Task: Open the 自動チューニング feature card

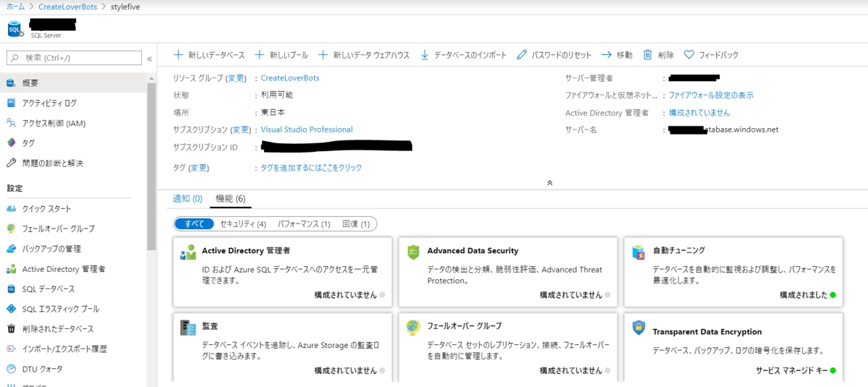Action: (733, 272)
